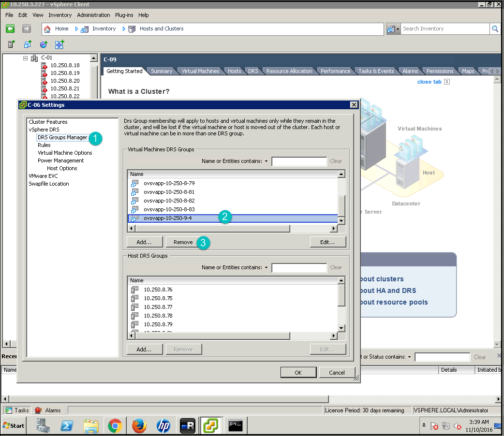This screenshot has height=436, width=504.
Task: Open PowerShell from the taskbar
Action: tap(67, 426)
